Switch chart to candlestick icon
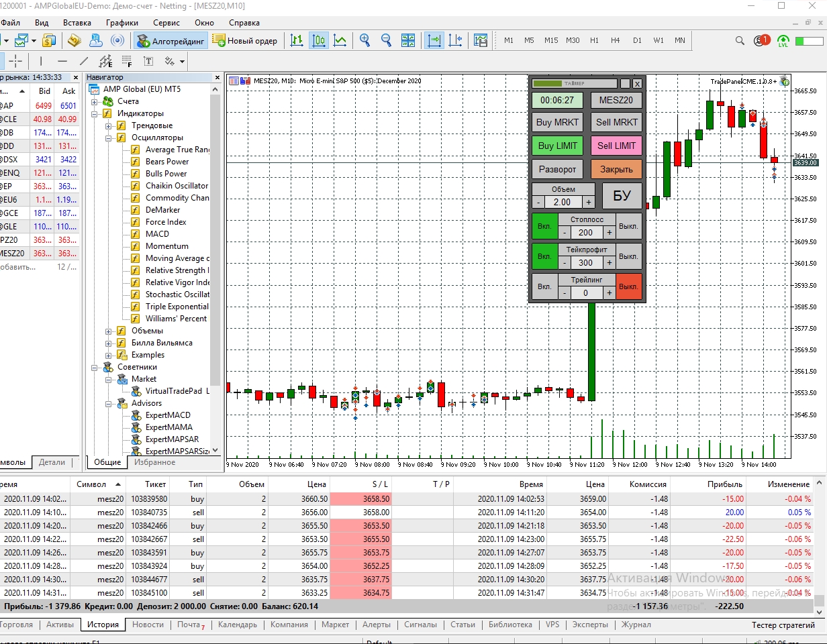Viewport: 827px width, 644px height. [319, 41]
